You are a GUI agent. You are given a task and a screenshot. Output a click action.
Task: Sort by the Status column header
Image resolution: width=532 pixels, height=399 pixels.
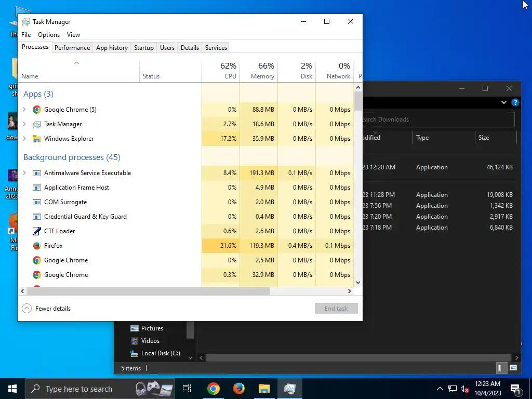(170, 71)
